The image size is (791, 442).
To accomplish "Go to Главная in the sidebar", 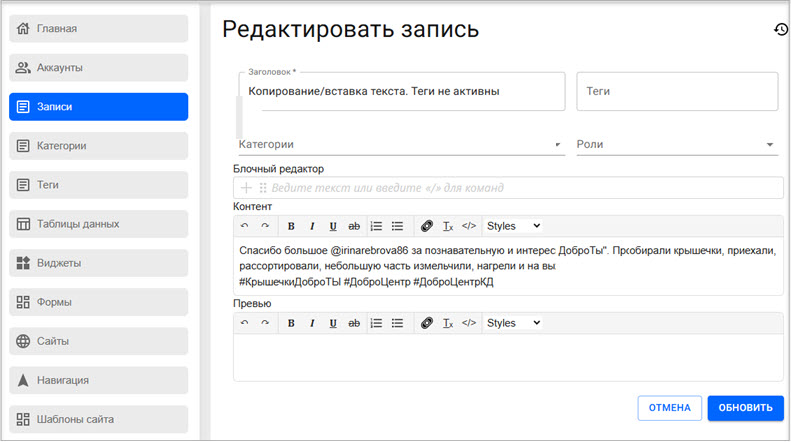I will pos(98,28).
